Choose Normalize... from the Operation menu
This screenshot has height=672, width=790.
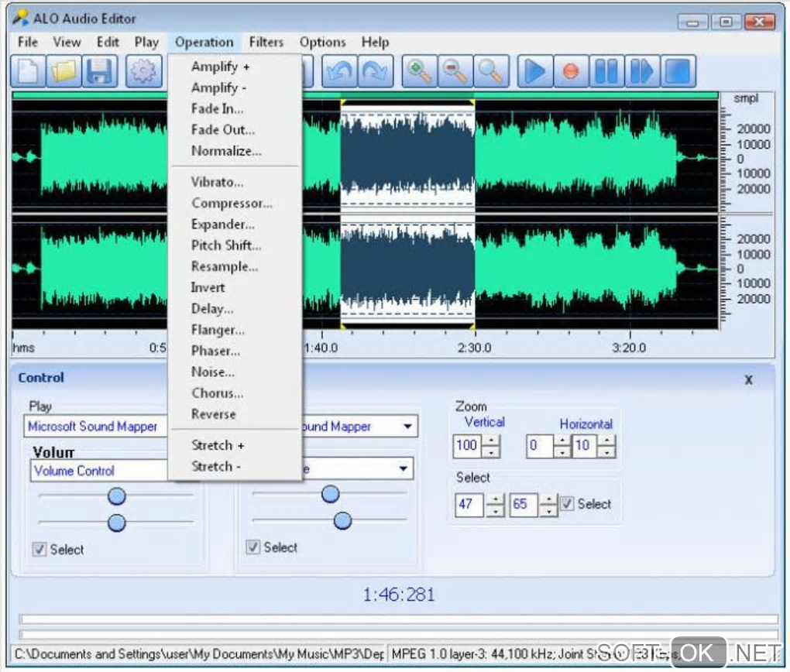[226, 151]
